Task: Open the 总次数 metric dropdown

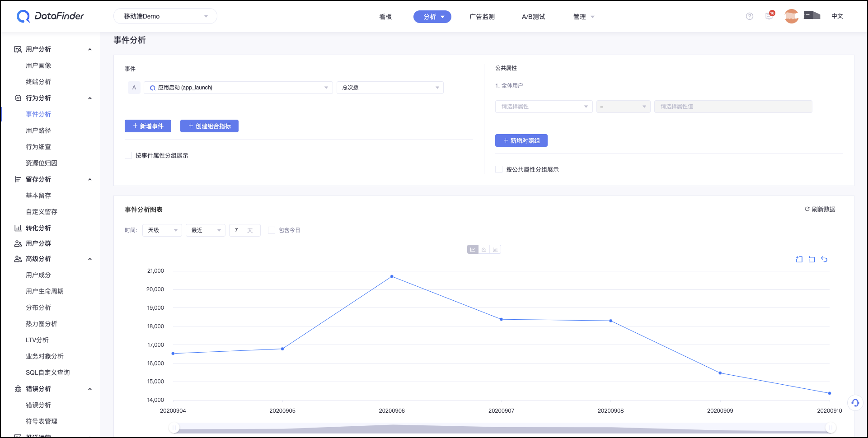Action: pyautogui.click(x=390, y=88)
